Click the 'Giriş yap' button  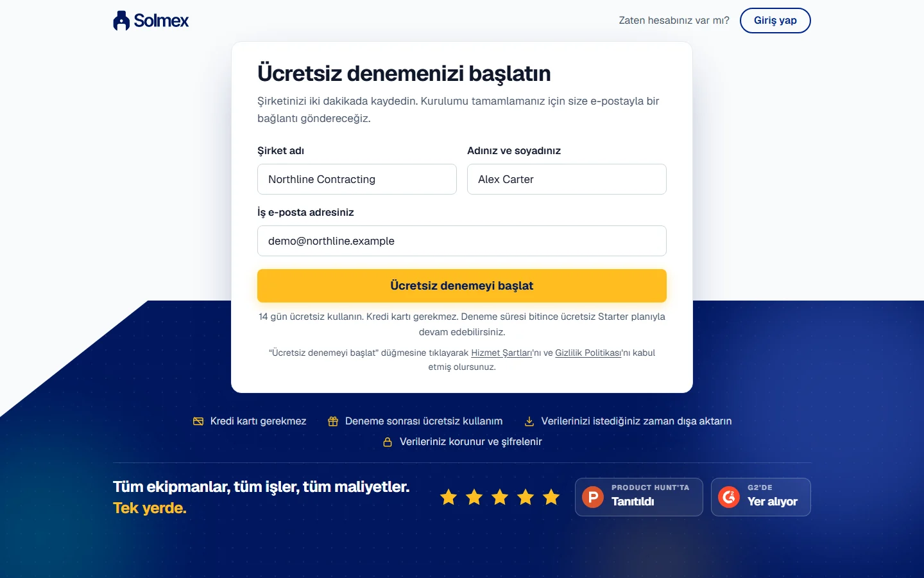(775, 21)
